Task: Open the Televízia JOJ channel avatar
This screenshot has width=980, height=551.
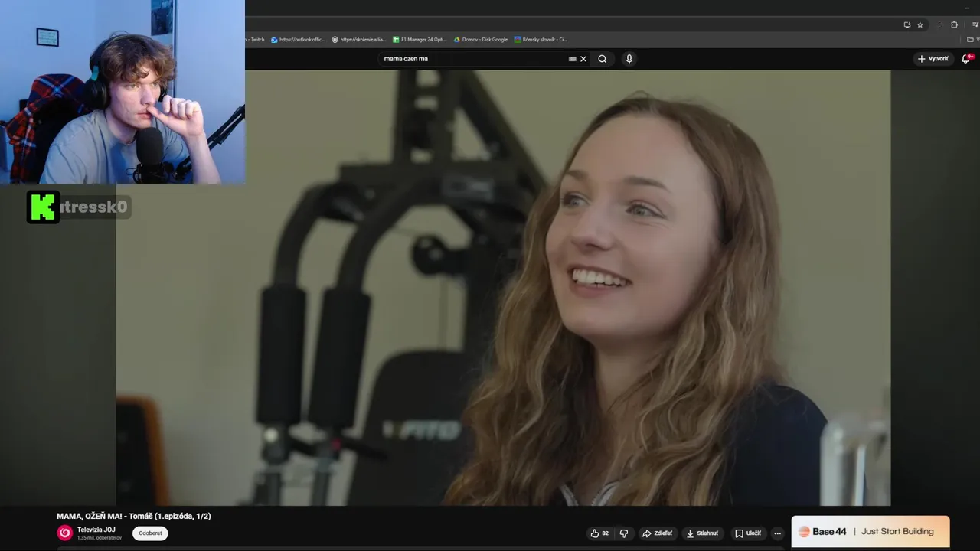Action: click(65, 533)
